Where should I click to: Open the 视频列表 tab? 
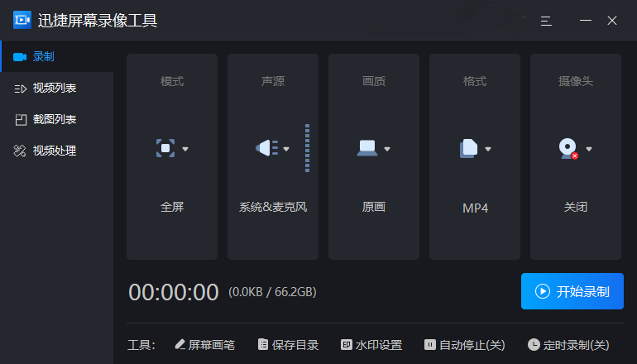click(x=57, y=88)
